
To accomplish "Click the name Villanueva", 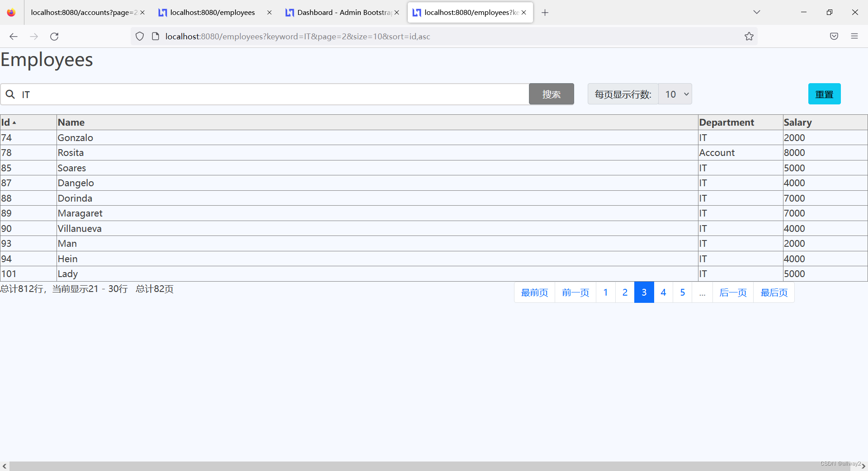I will point(80,229).
